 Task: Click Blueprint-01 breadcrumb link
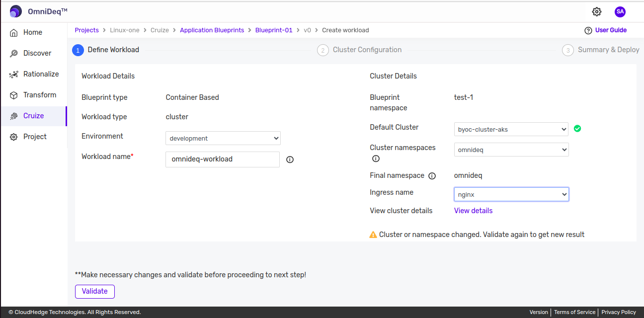click(x=274, y=30)
